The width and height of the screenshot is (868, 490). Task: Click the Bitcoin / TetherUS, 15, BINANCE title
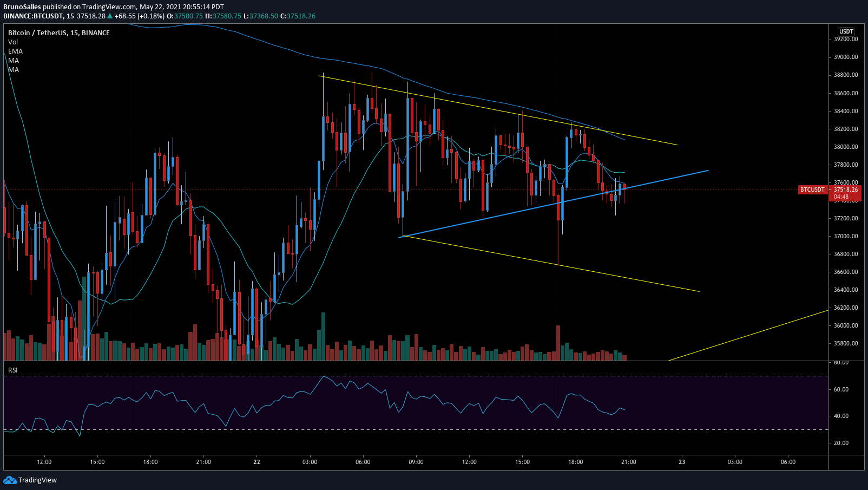(x=59, y=32)
